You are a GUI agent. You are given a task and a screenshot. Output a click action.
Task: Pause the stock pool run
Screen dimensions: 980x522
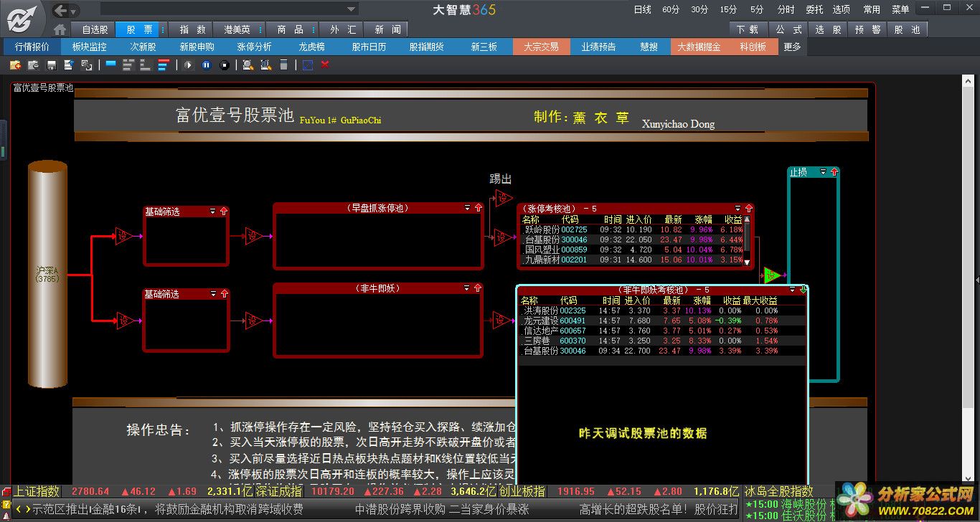coord(207,65)
